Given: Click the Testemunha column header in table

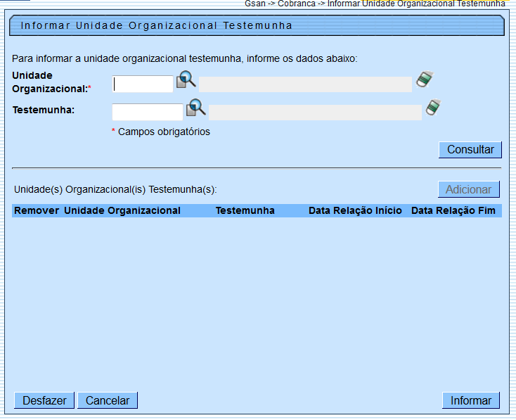Looking at the screenshot, I should pyautogui.click(x=245, y=210).
